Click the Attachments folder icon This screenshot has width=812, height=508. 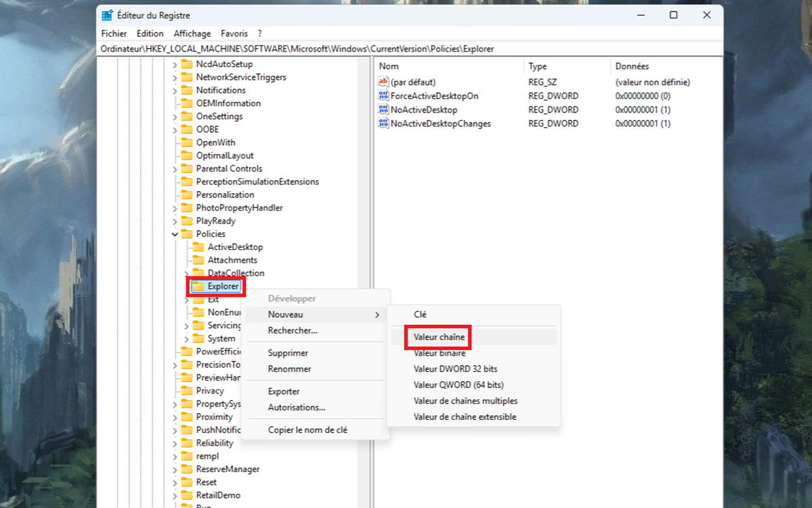pos(198,260)
